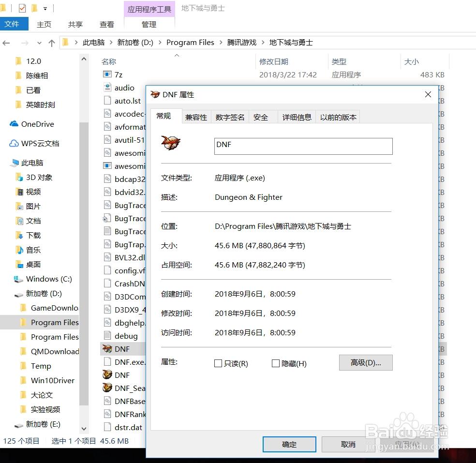Open the 详细信息 tab in properties
Viewport: 476px width, 463px height.
coord(297,117)
